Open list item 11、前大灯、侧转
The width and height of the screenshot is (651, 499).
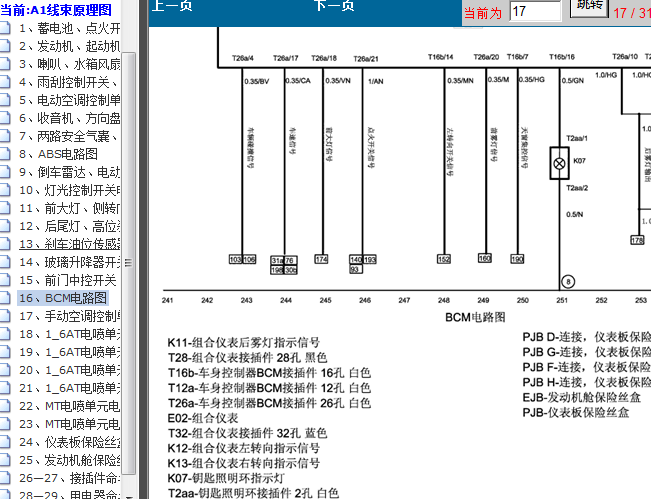(69, 208)
